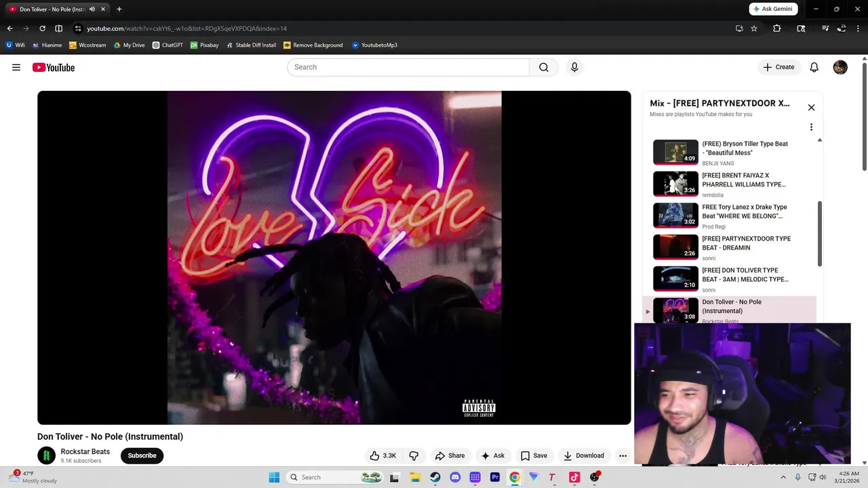Open the weather widget showing 47°F

point(34,477)
